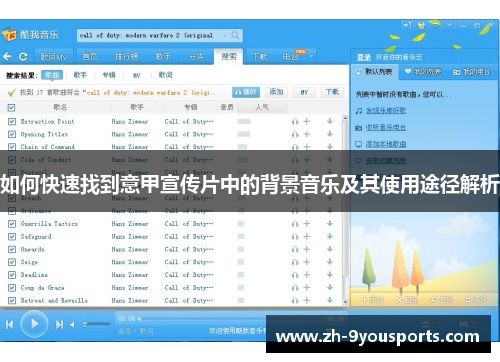Add Onwards to the playlist
Viewport: 500px width, 362px height.
307,249
